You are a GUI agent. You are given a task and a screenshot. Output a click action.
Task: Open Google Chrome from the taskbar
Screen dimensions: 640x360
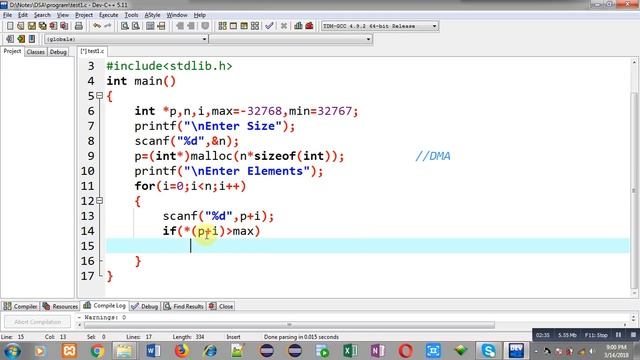click(97, 351)
